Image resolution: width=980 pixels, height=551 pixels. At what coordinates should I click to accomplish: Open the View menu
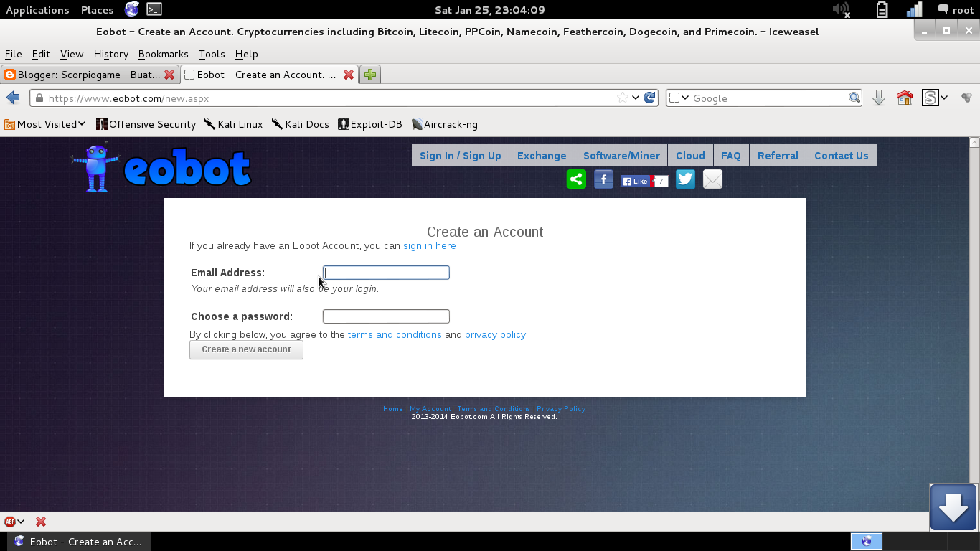72,54
